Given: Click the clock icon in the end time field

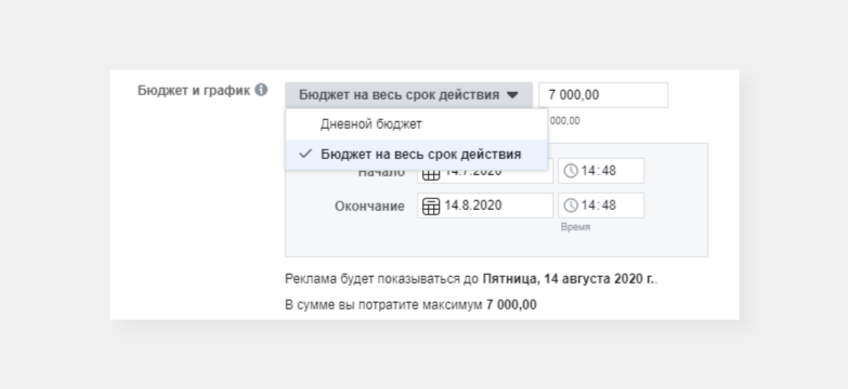Looking at the screenshot, I should (571, 206).
